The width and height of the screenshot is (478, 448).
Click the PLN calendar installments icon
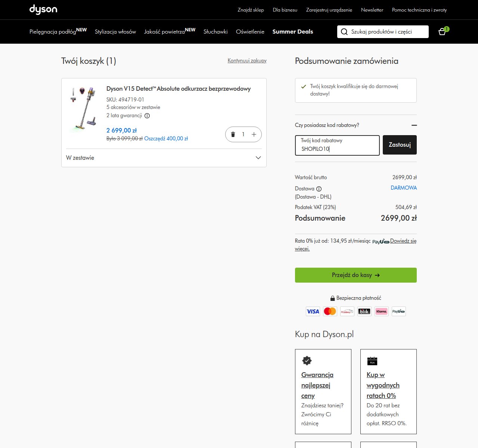click(372, 361)
